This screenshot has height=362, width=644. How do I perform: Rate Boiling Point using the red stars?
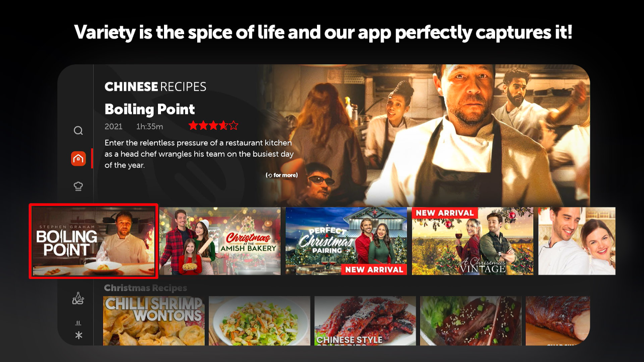point(213,126)
